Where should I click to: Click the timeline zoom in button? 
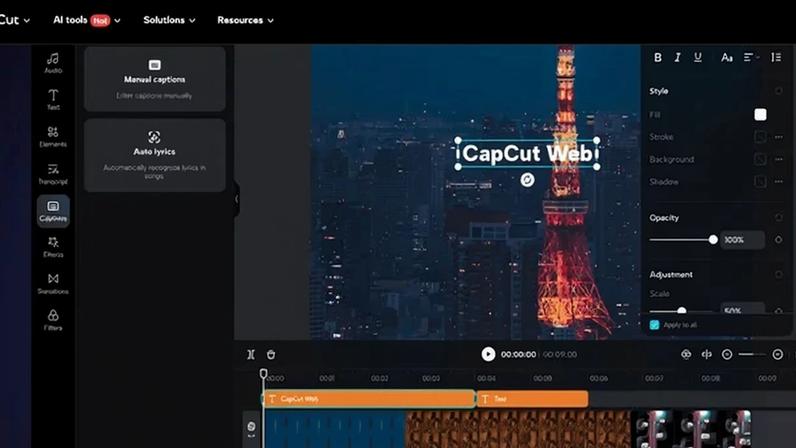click(x=777, y=355)
